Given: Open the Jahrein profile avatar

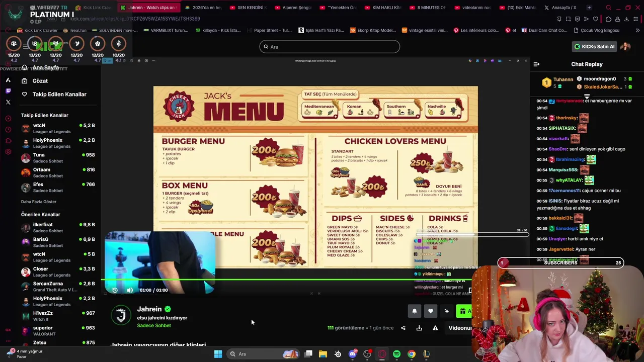Looking at the screenshot, I should [x=121, y=315].
